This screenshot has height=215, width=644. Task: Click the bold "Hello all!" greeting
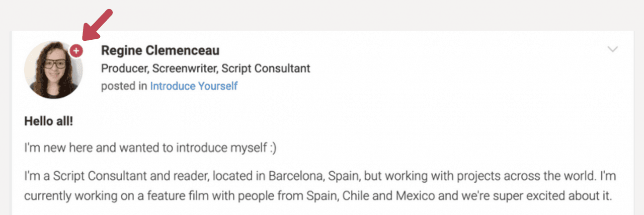point(48,122)
